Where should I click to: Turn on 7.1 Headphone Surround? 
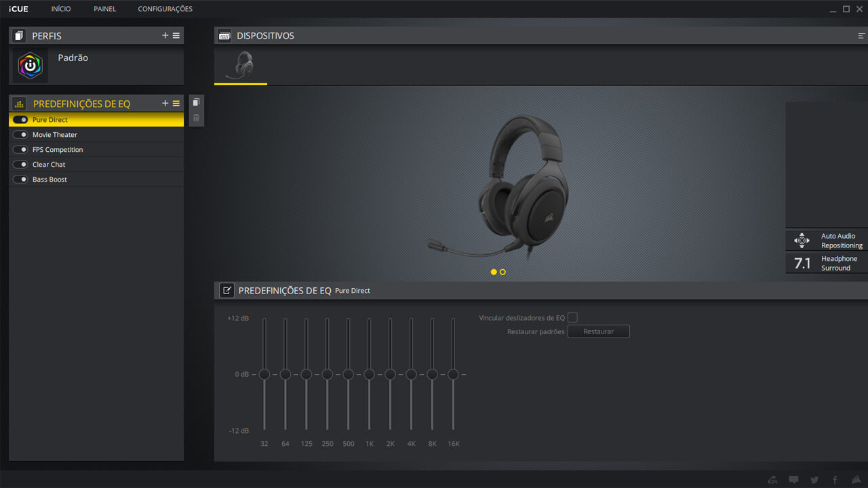(802, 264)
